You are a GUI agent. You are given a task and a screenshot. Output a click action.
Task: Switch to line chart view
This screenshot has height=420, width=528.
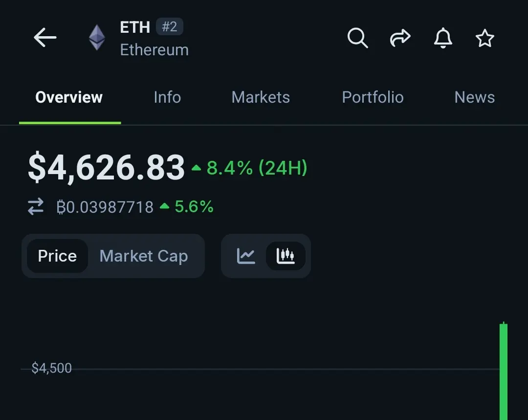246,256
